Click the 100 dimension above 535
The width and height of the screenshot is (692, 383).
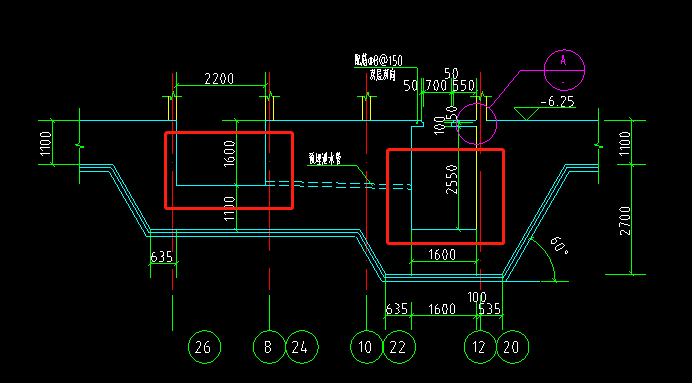(477, 297)
